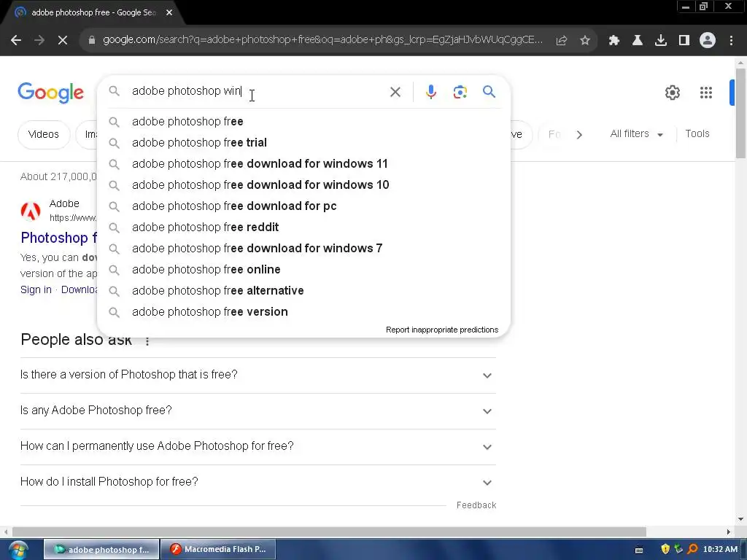Choose free download for windows 10 suggestion

click(303, 184)
